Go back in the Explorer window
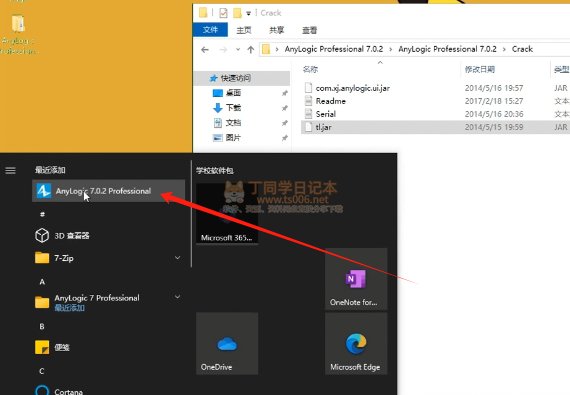This screenshot has height=395, width=570. click(x=205, y=49)
